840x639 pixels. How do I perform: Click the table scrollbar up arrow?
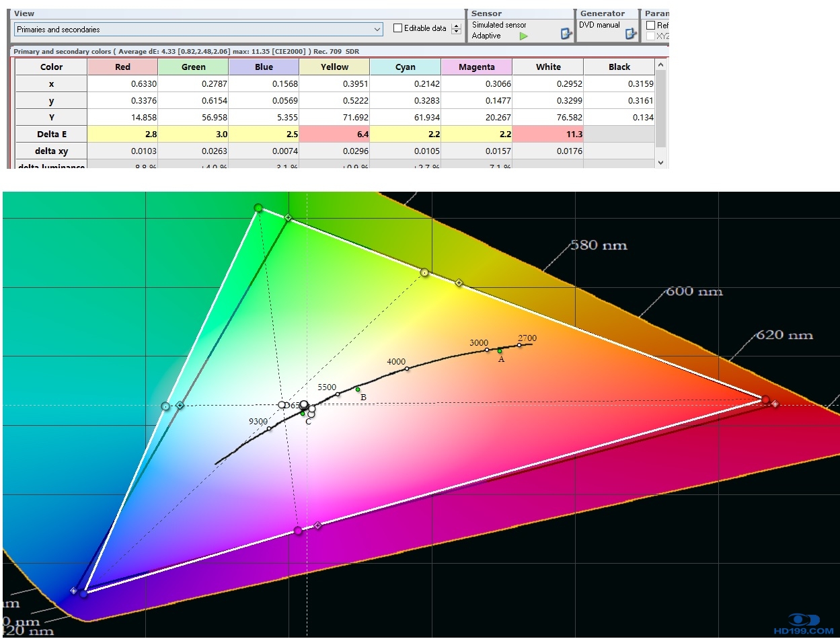tap(660, 65)
